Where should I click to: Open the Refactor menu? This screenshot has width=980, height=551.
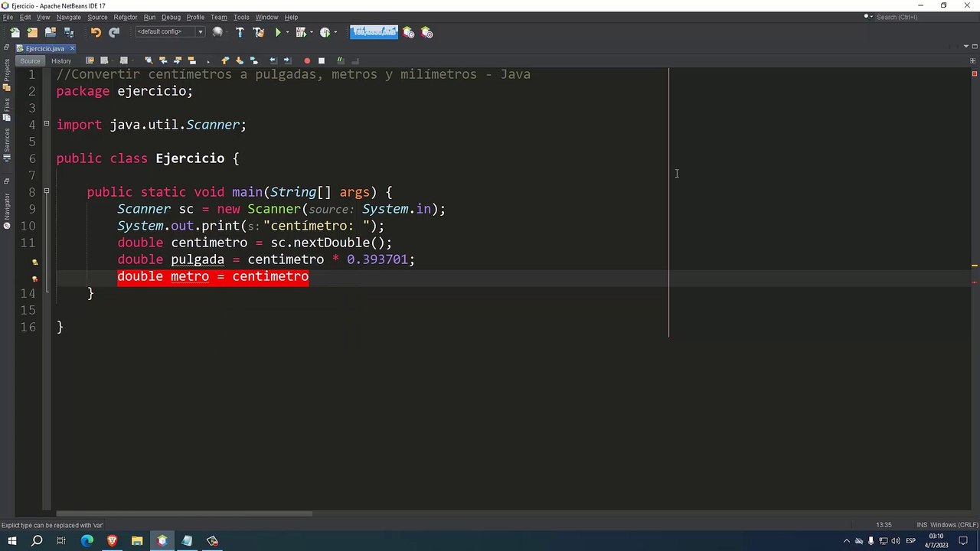pyautogui.click(x=126, y=17)
